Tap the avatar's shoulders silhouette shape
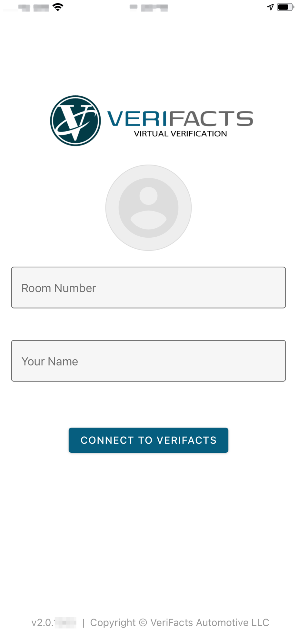Viewport: 298px width, 644px height. click(x=148, y=220)
